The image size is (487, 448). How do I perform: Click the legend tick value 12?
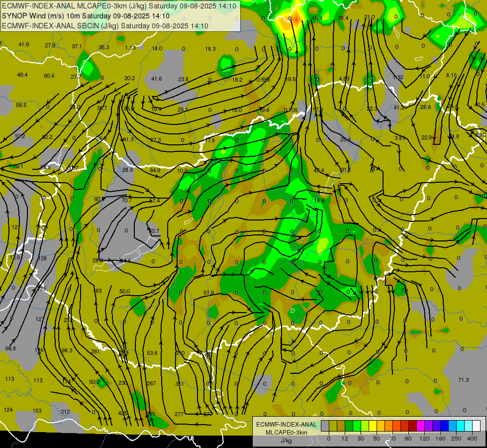tap(344, 439)
